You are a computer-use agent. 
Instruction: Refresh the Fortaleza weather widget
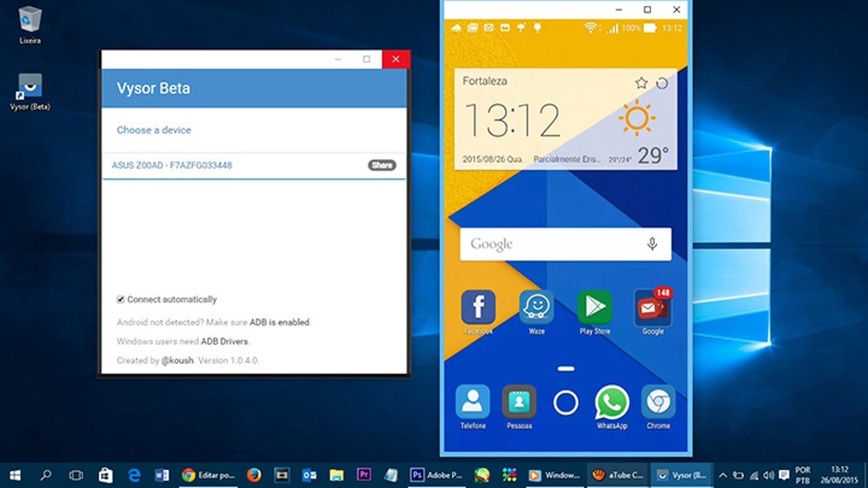coord(661,83)
